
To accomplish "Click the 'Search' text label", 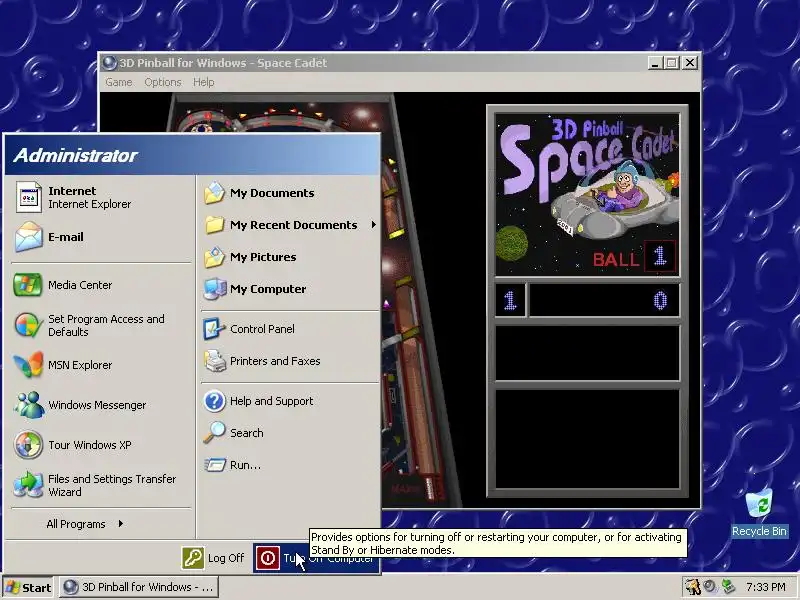I will point(247,433).
